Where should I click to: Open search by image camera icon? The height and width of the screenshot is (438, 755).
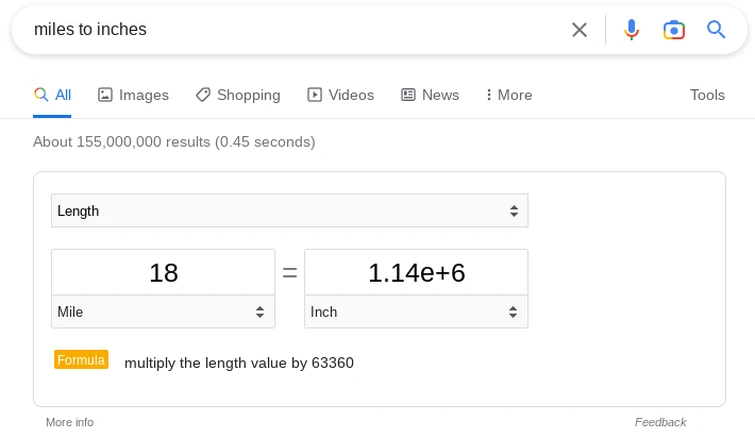point(674,30)
